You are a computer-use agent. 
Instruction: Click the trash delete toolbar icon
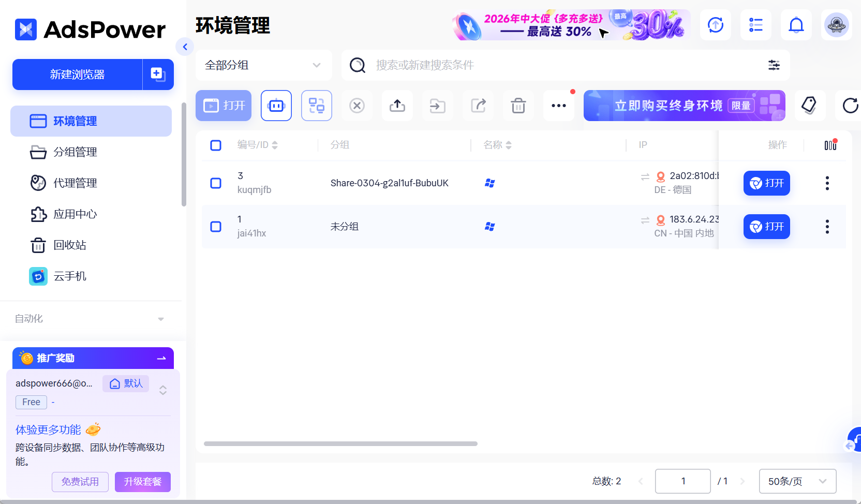click(518, 106)
